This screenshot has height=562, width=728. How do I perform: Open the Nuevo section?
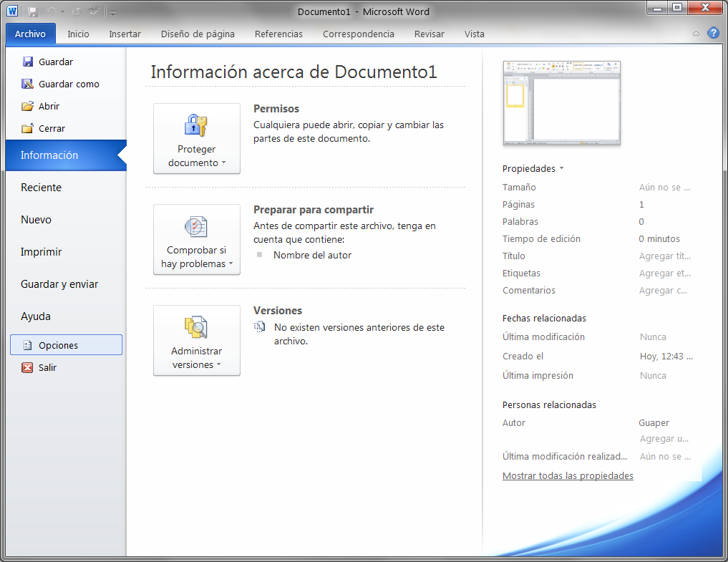pyautogui.click(x=36, y=219)
